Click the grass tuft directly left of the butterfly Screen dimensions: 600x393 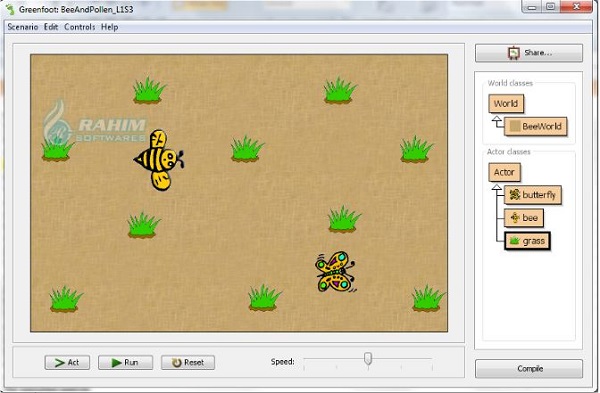coord(264,297)
